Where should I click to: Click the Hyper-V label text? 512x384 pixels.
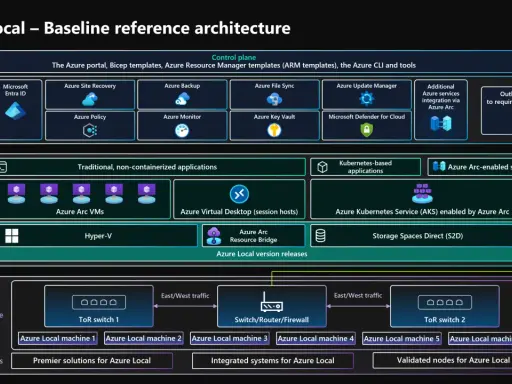(x=98, y=236)
